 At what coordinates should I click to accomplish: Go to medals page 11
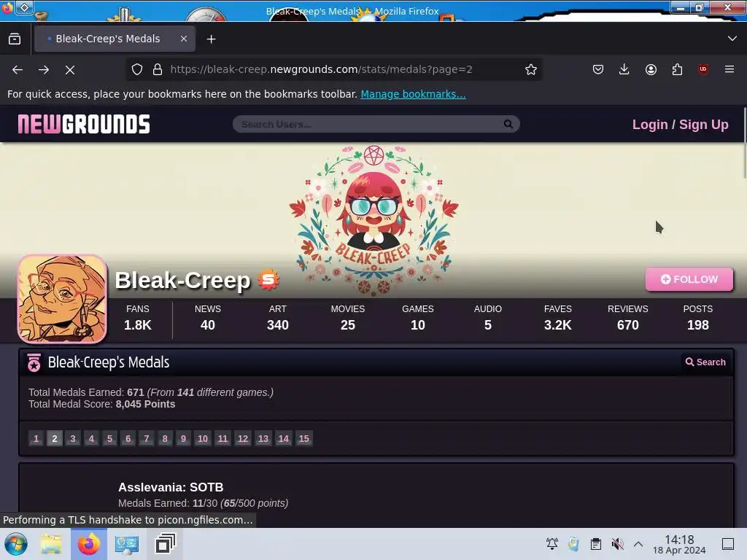[223, 438]
